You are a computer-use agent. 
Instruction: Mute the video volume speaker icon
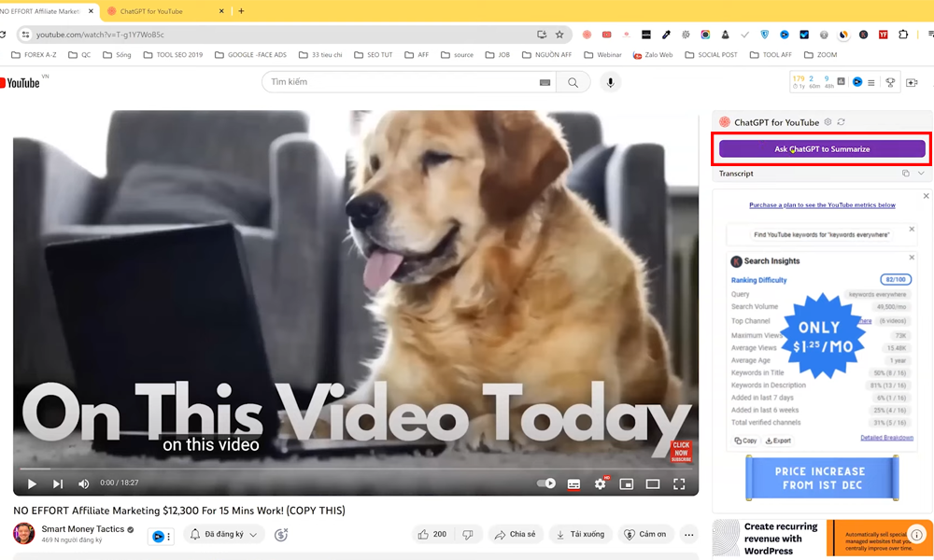pyautogui.click(x=83, y=483)
